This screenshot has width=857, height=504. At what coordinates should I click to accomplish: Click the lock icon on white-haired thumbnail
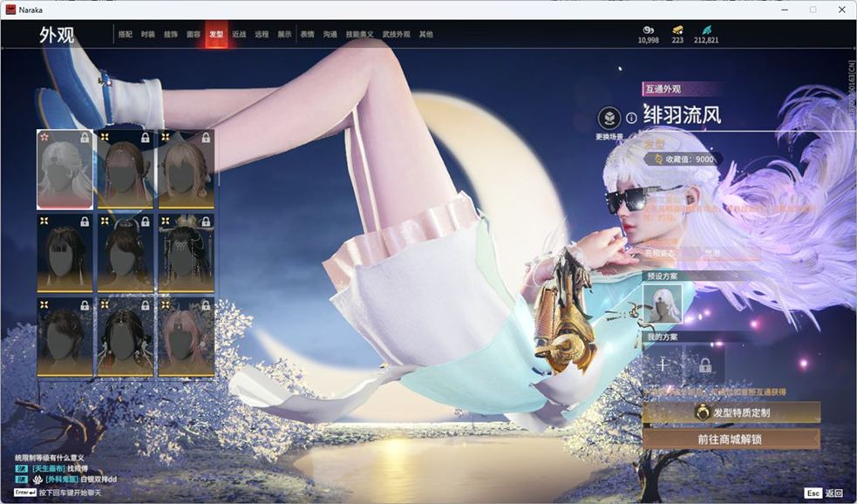click(85, 138)
